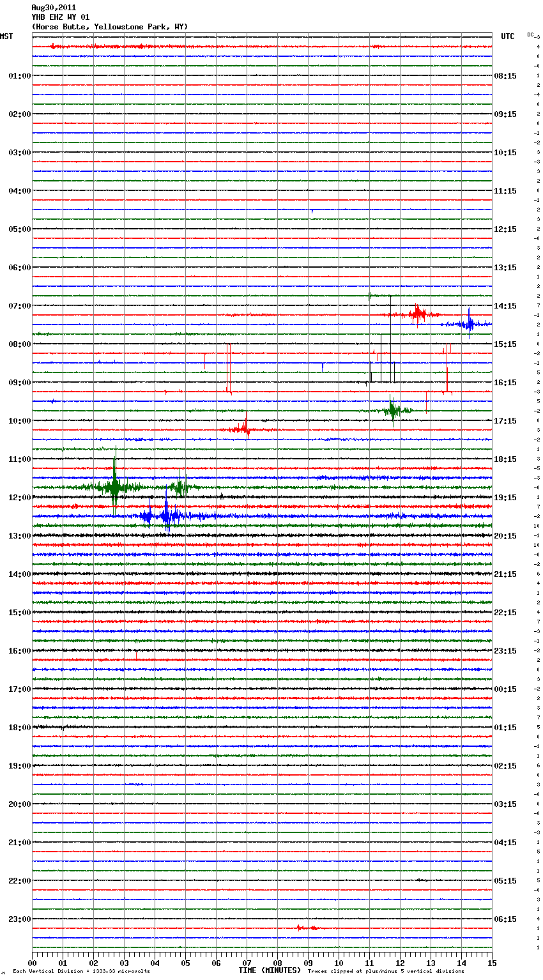Viewport: 543px width, 980px height.
Task: Select the 07:00 MST time label
Action: [19, 306]
